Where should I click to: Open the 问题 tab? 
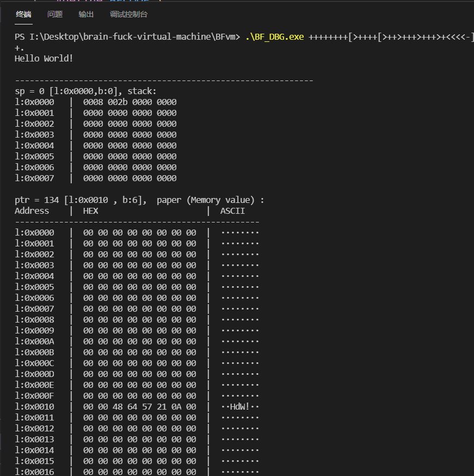[x=55, y=14]
